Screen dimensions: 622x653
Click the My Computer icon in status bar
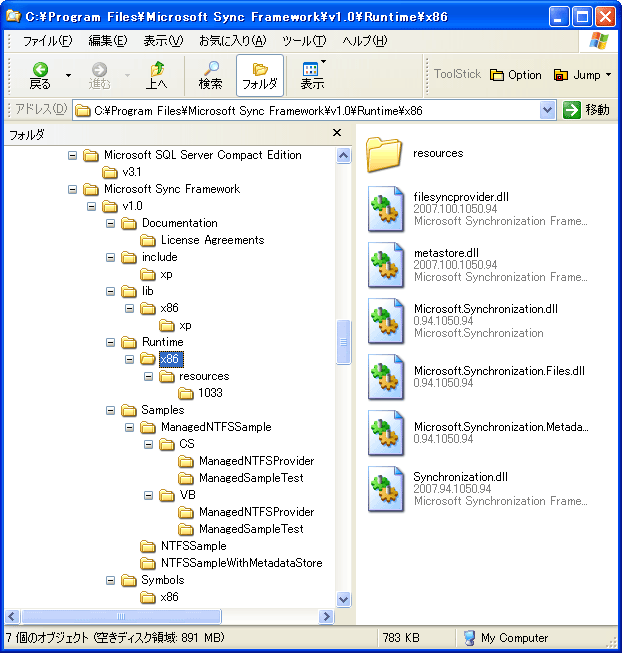(469, 638)
